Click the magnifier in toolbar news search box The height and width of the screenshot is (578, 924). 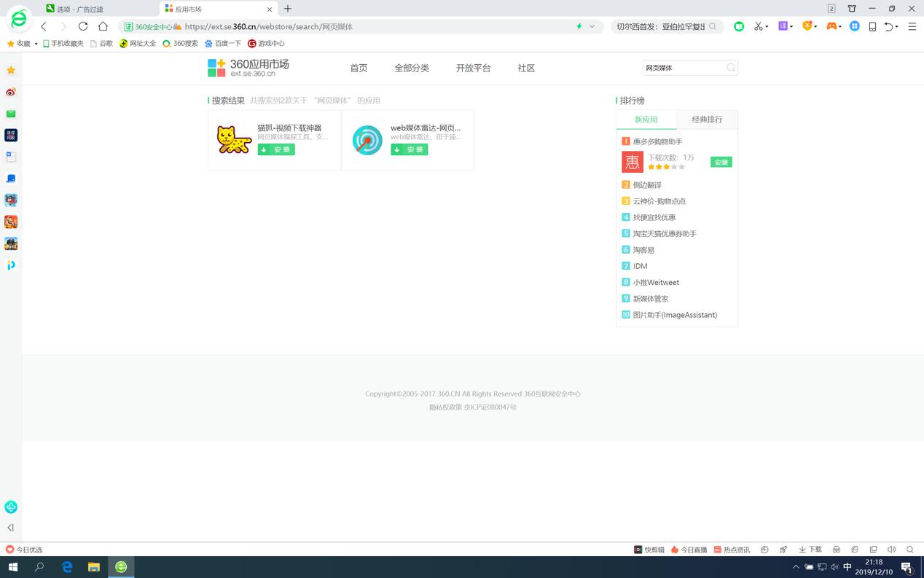[713, 26]
